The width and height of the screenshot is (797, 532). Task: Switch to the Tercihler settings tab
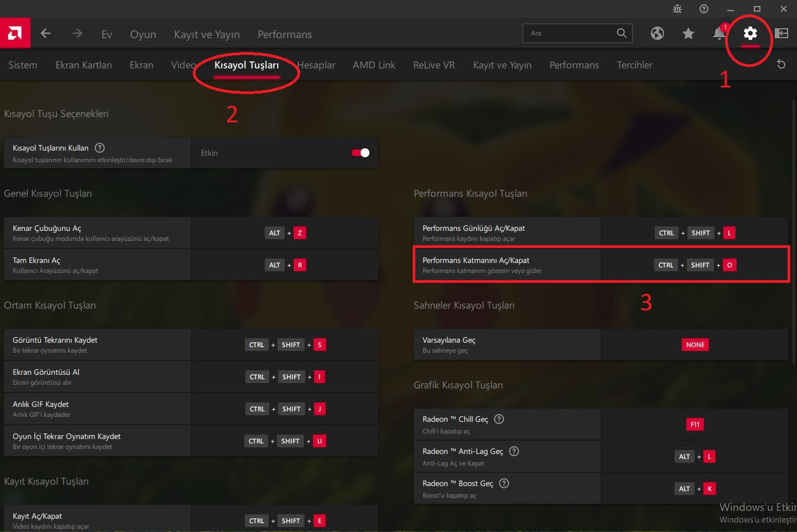pyautogui.click(x=635, y=65)
